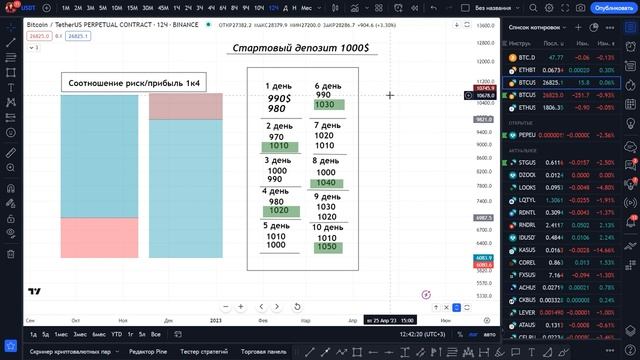Viewport: 640px width, 360px height.
Task: Open the Fibonacci tools in left toolbar
Action: click(x=11, y=58)
